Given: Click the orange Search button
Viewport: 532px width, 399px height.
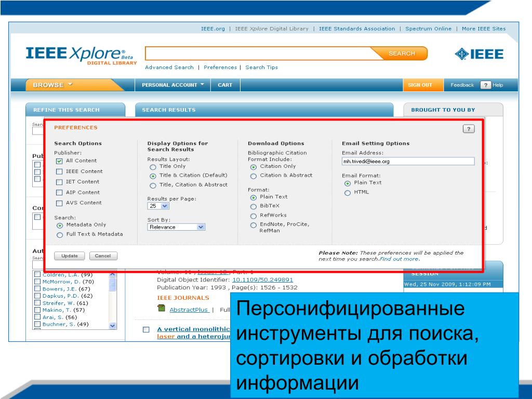Looking at the screenshot, I should click(402, 54).
